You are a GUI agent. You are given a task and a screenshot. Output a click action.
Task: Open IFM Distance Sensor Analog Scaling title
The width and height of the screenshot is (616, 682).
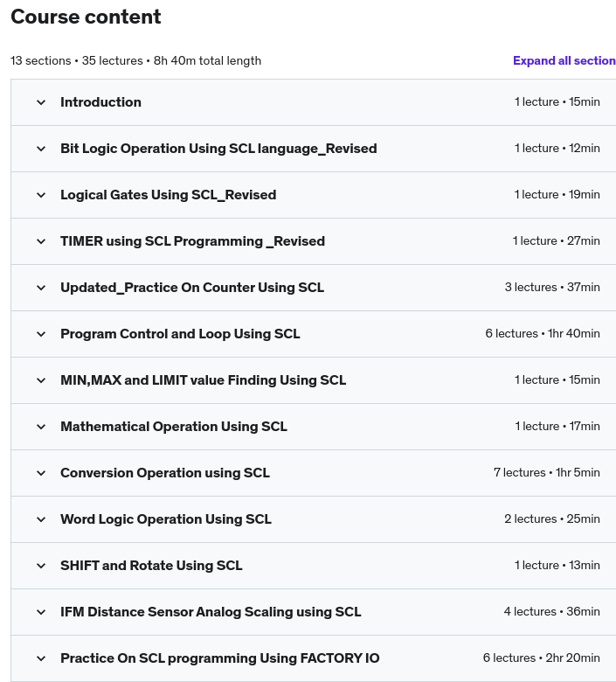point(211,612)
